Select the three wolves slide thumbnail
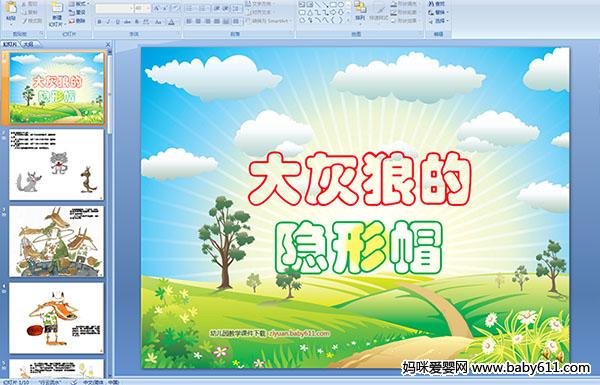 56,165
